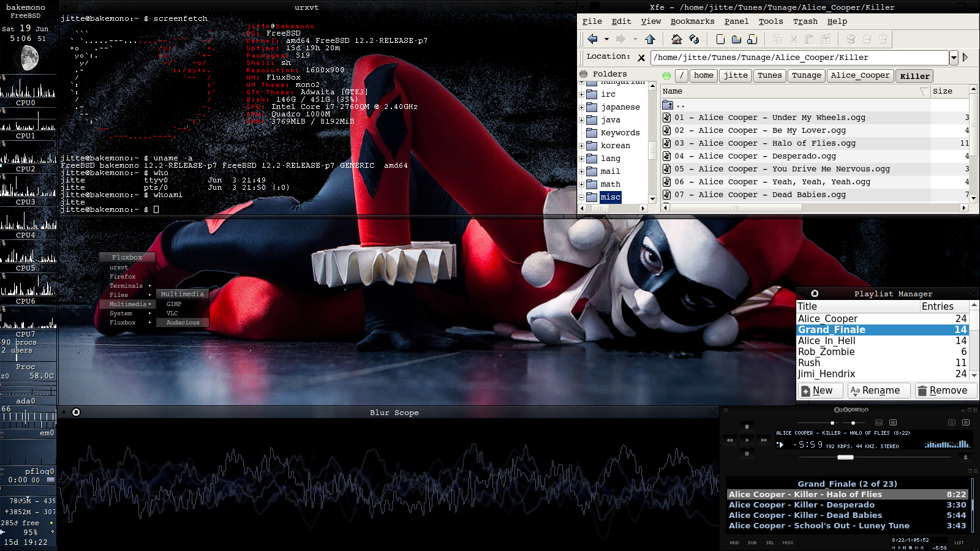Open the Bookmarks menu in Xfe
The image size is (980, 551).
tap(692, 21)
